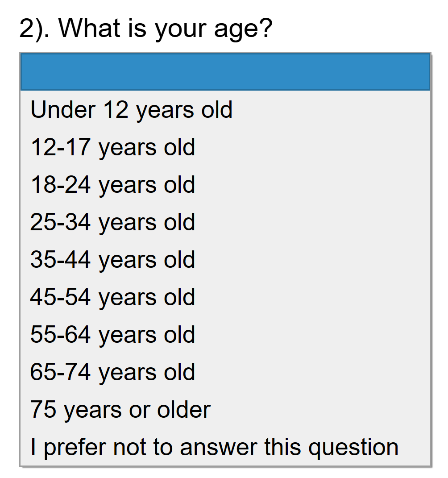Image resolution: width=448 pixels, height=478 pixels.
Task: Set the answer to the 25-34 bracket
Action: point(112,222)
